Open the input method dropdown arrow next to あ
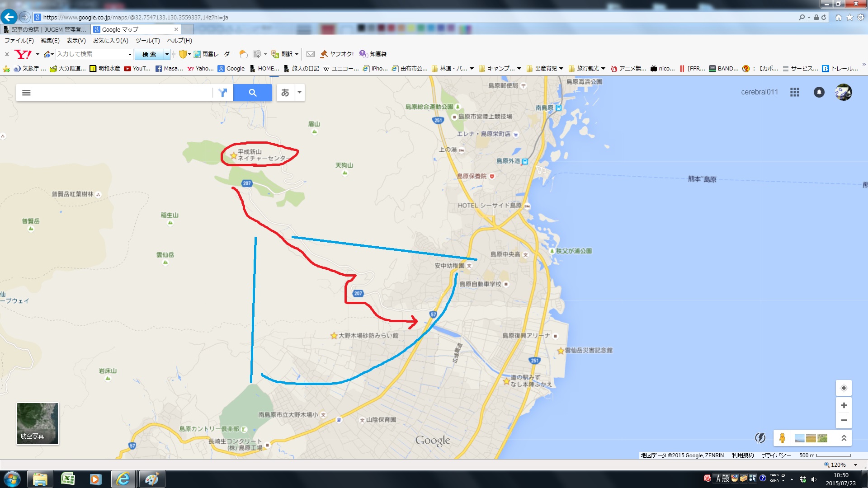Viewport: 868px width, 488px height. [299, 93]
